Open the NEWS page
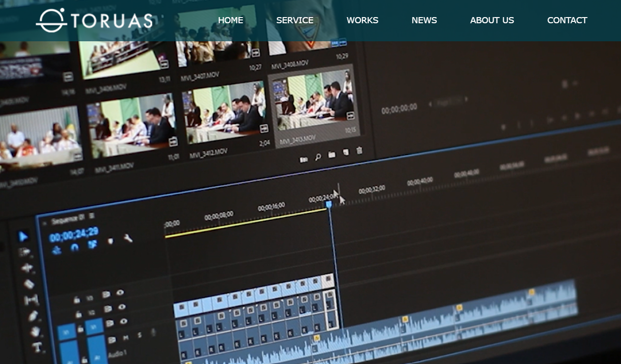This screenshot has width=621, height=364. pyautogui.click(x=424, y=20)
